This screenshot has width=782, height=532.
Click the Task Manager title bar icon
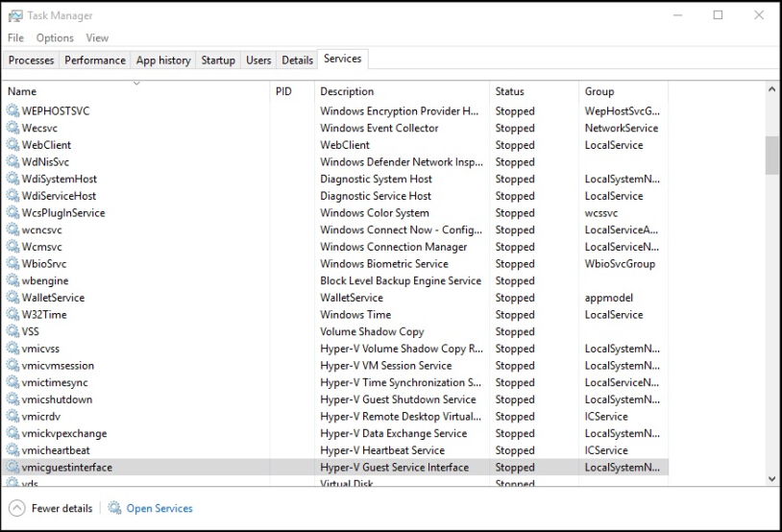(14, 15)
